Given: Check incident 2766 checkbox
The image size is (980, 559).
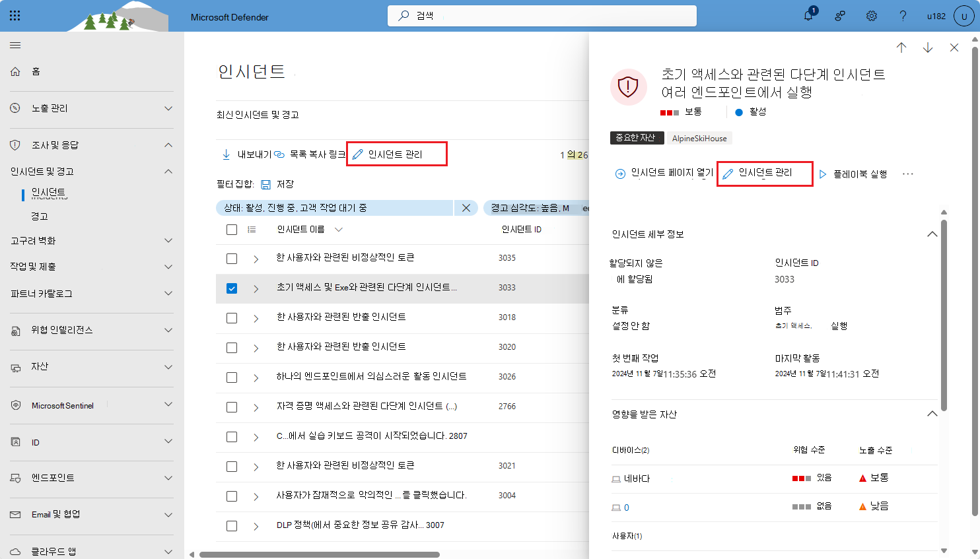Looking at the screenshot, I should click(232, 407).
